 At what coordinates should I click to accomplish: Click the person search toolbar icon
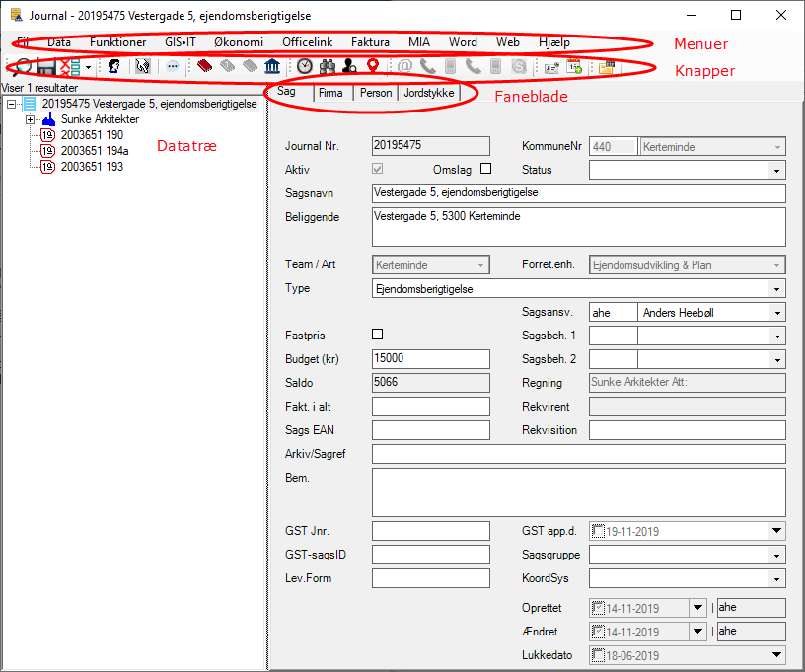click(349, 67)
